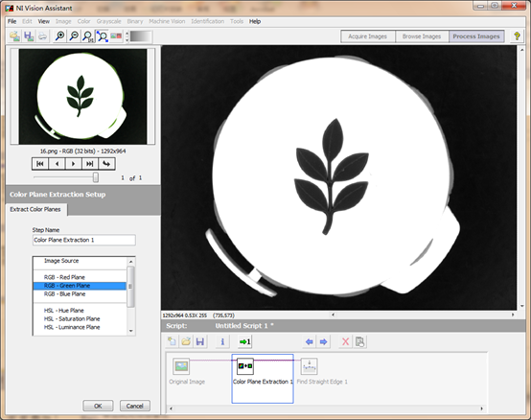Click the Save Image toolbar icon

click(x=29, y=35)
